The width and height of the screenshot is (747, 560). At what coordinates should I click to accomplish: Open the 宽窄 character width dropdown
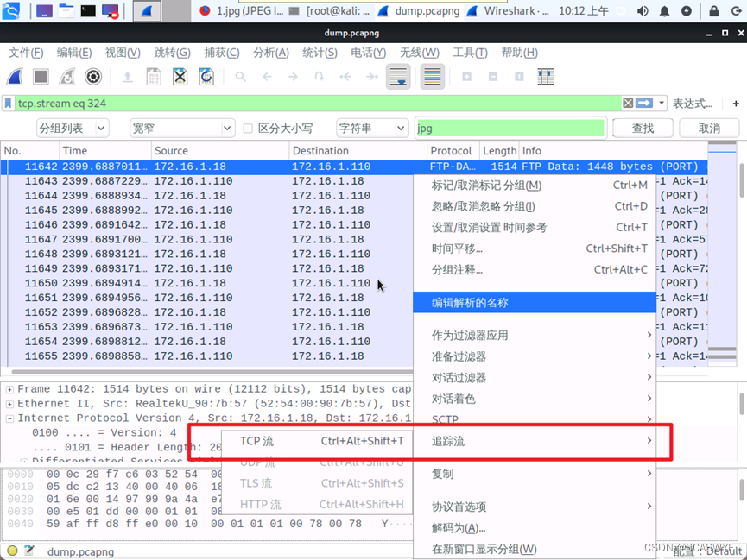click(x=182, y=128)
